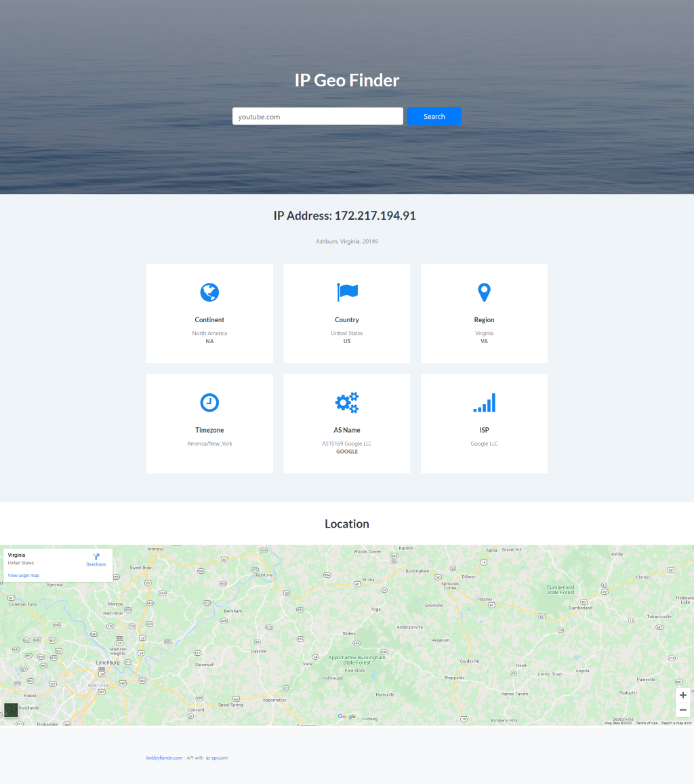The width and height of the screenshot is (694, 784).
Task: Click North America value in Continent card
Action: click(x=209, y=333)
